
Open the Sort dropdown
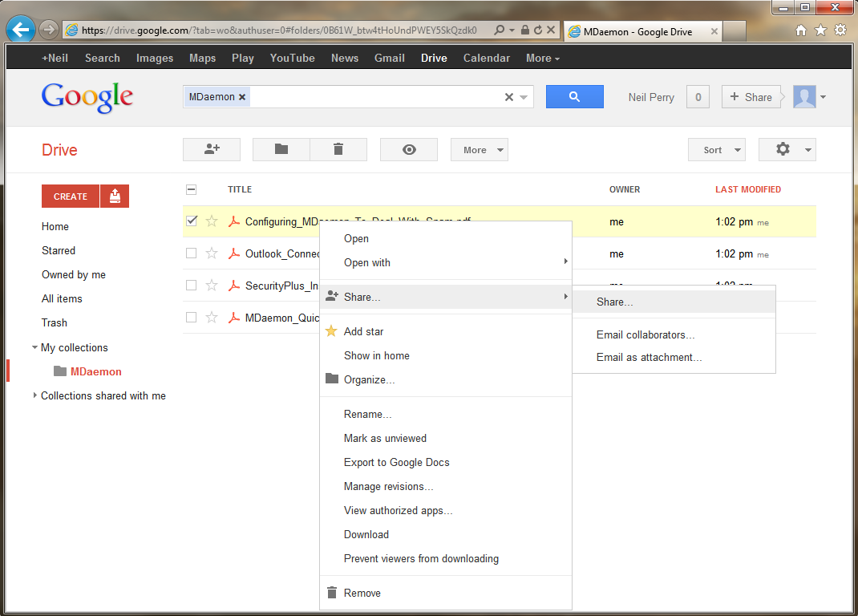717,149
